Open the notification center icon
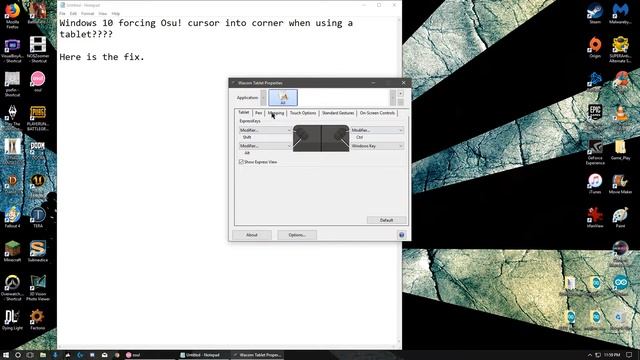 [629, 355]
